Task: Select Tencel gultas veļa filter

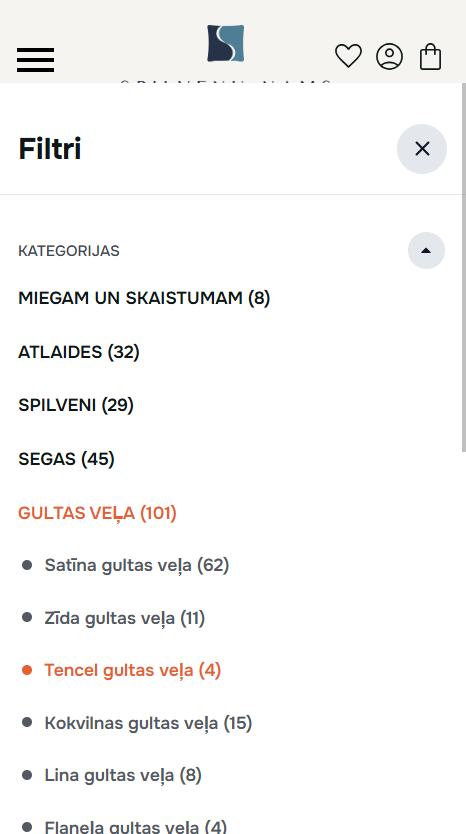Action: tap(132, 670)
